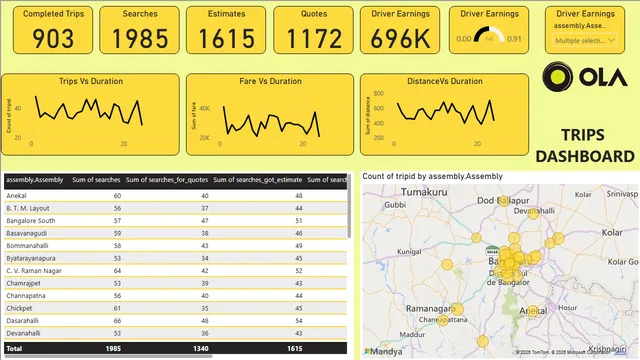The height and width of the screenshot is (360, 640).
Task: Sort by Sum of searches_for_quotes header
Action: [167, 180]
